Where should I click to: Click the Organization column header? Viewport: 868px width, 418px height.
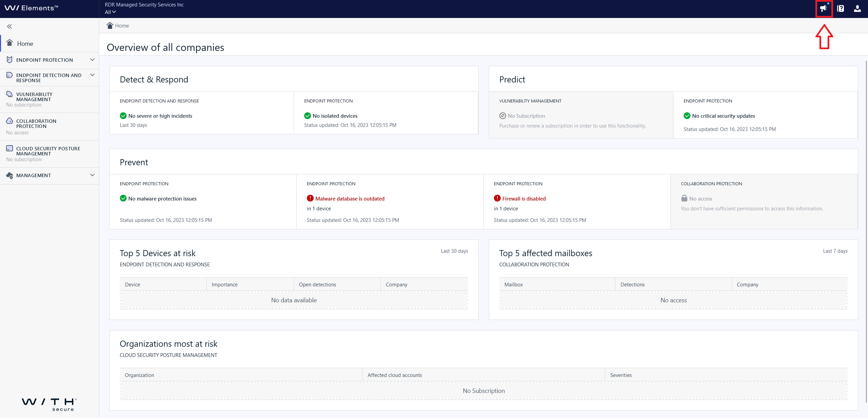241,375
